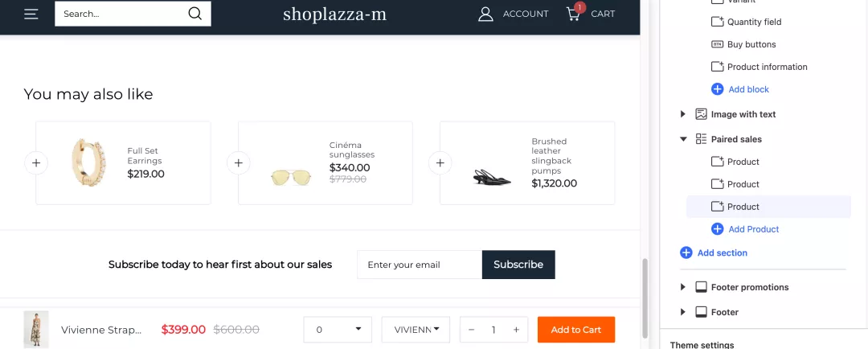Screen dimensions: 868x349
Task: Expand the Footer promotions section
Action: tap(683, 287)
